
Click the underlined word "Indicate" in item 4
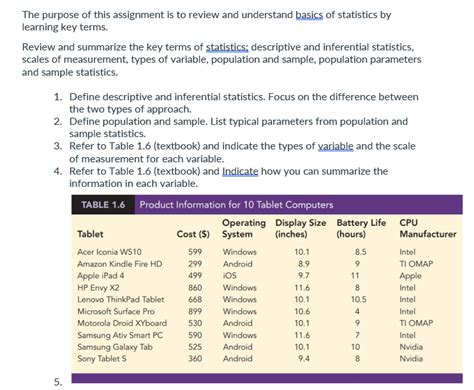240,171
